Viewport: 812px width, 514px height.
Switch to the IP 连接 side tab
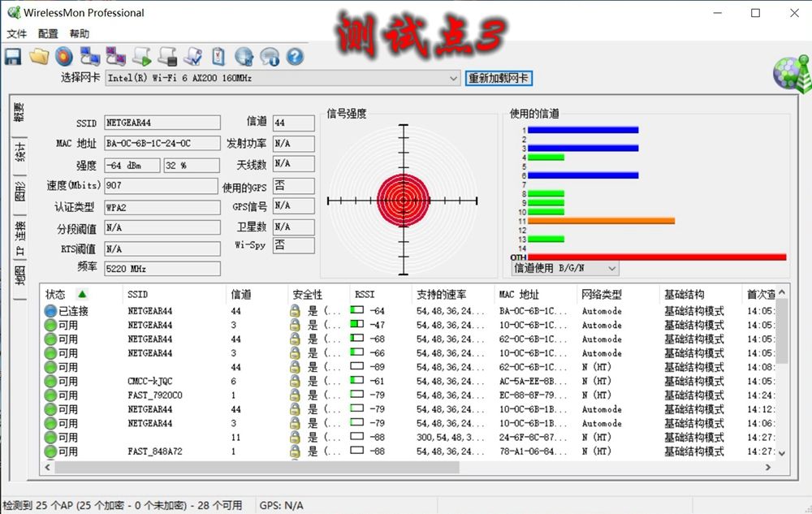click(19, 238)
